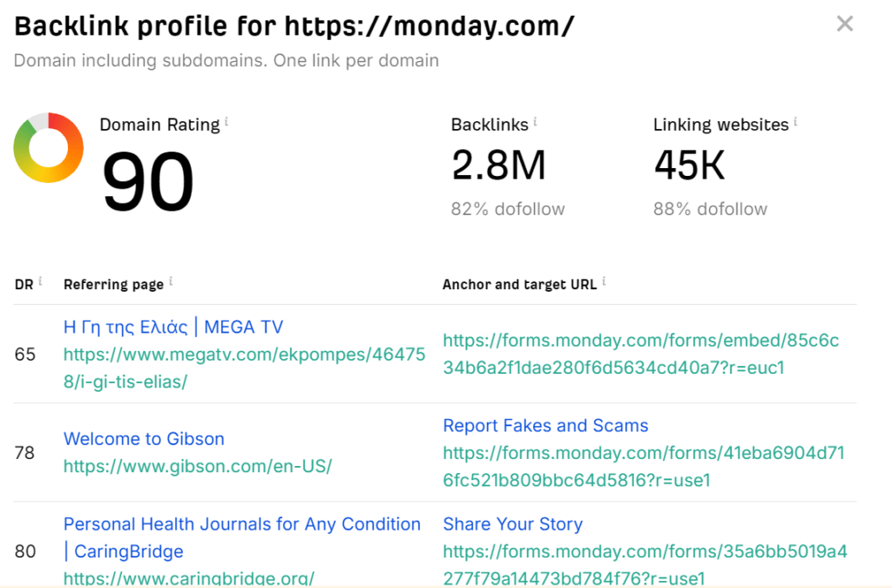Close the backlink profile popup
This screenshot has width=892, height=588.
[x=844, y=24]
